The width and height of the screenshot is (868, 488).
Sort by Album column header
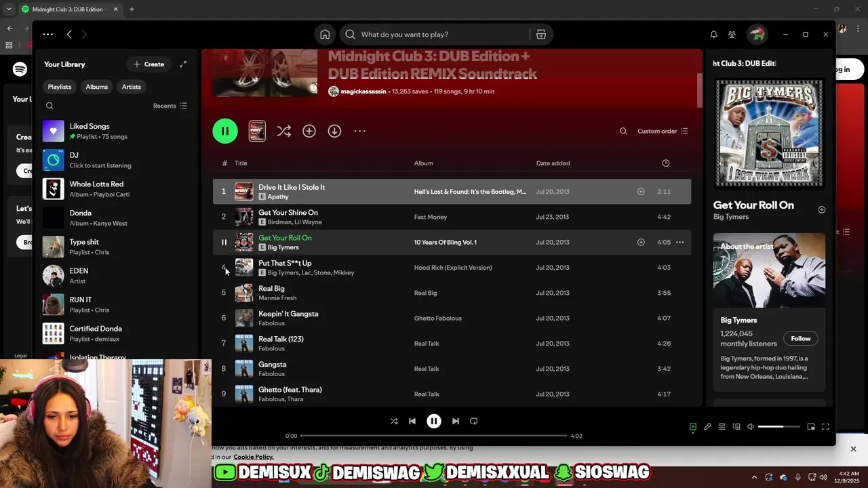coord(423,163)
